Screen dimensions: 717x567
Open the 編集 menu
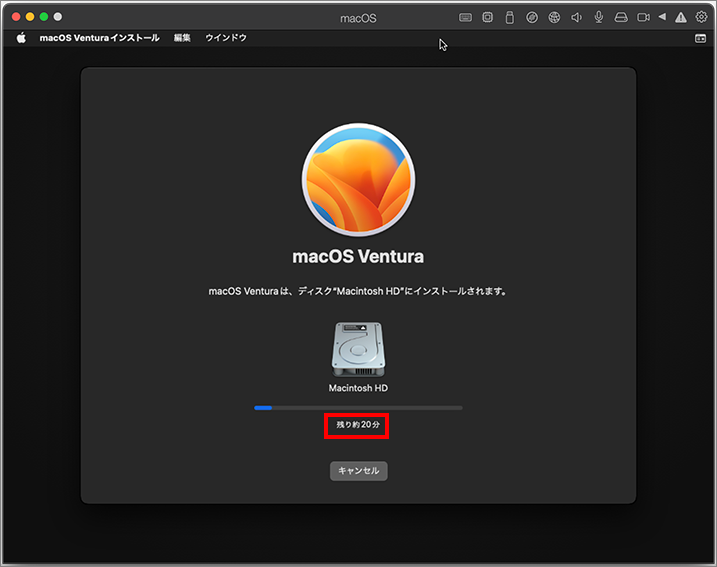point(182,38)
